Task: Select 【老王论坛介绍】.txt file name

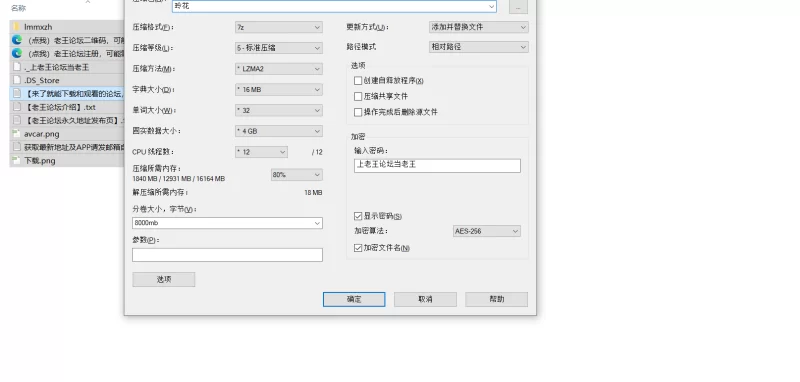Action: click(60, 107)
